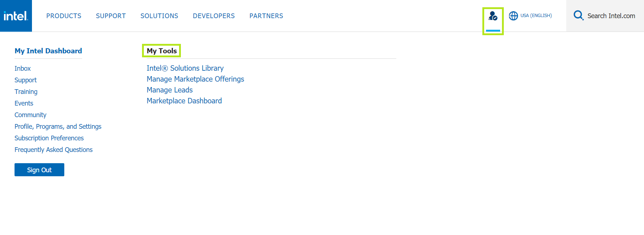
Task: Select Manage Marketplace Offerings
Action: [195, 79]
